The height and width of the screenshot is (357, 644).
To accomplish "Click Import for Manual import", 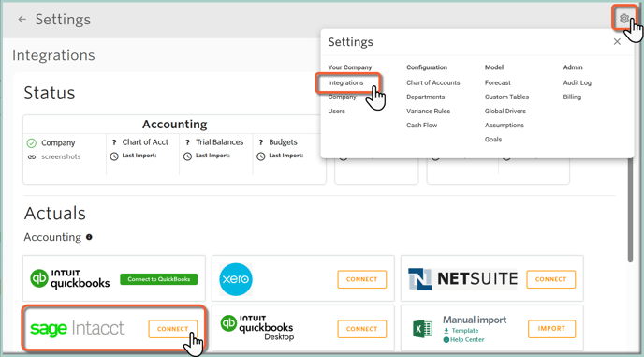I will coord(551,329).
